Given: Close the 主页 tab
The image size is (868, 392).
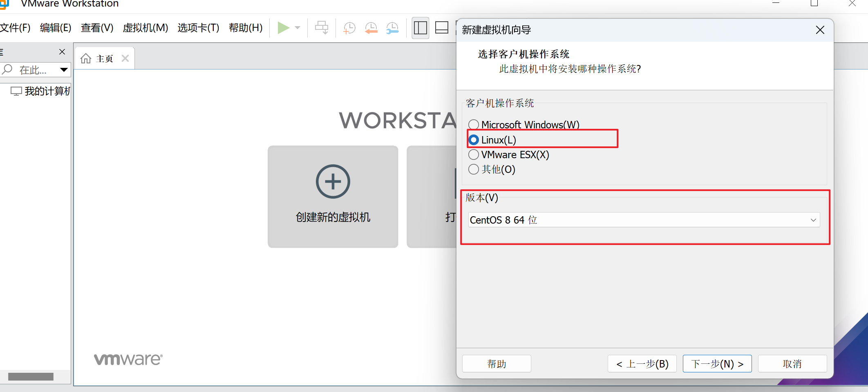Looking at the screenshot, I should (125, 58).
